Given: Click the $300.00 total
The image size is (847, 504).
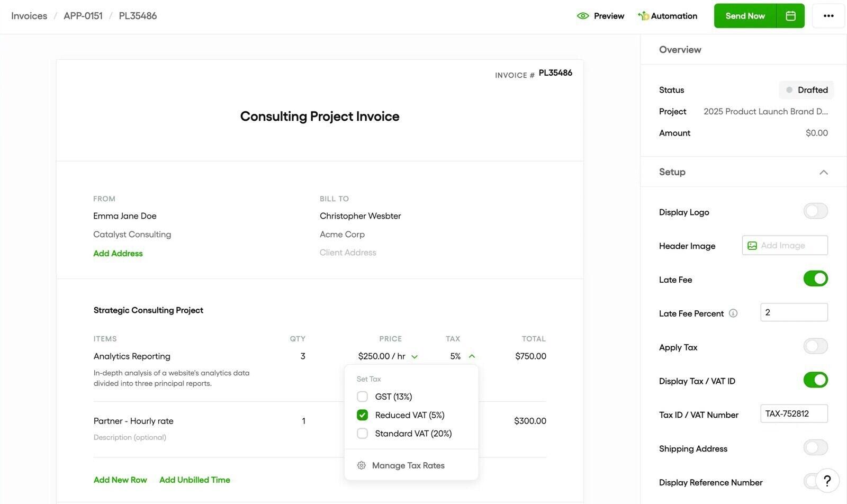Looking at the screenshot, I should tap(530, 421).
